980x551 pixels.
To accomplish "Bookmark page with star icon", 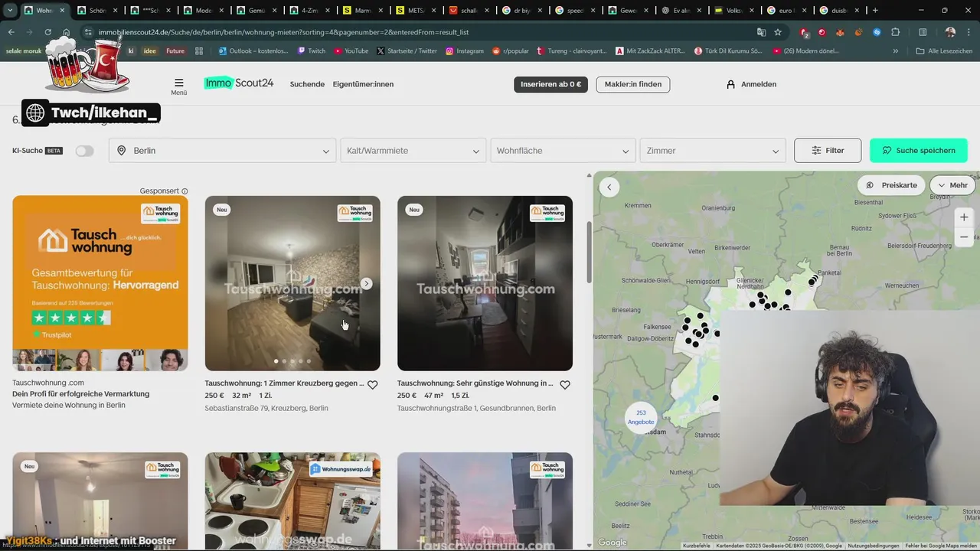I will coord(778,32).
